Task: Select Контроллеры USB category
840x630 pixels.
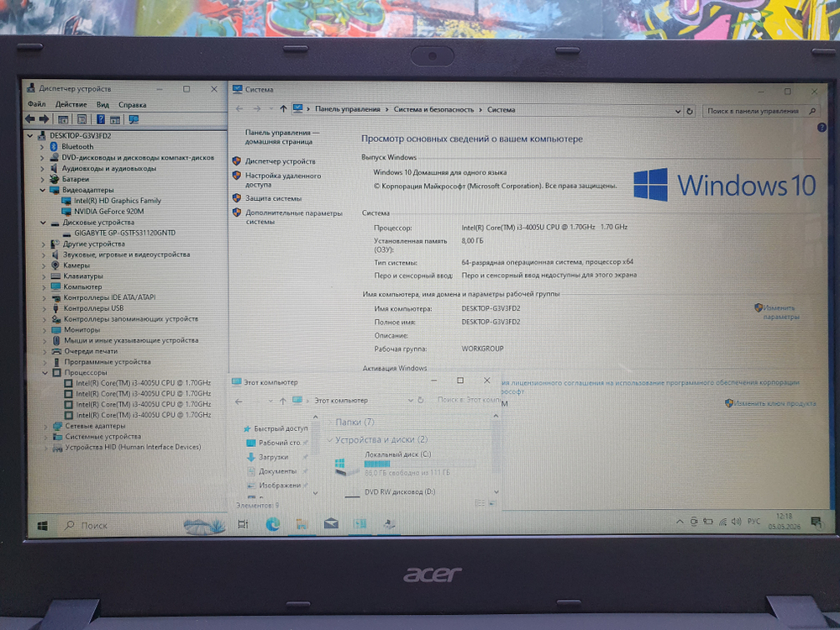Action: tap(93, 308)
